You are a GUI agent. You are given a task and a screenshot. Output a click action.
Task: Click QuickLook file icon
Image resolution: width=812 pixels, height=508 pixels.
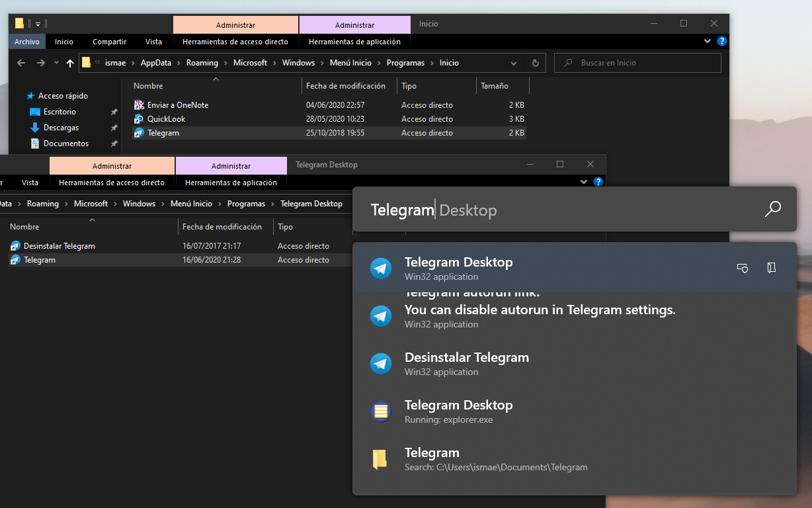click(139, 119)
